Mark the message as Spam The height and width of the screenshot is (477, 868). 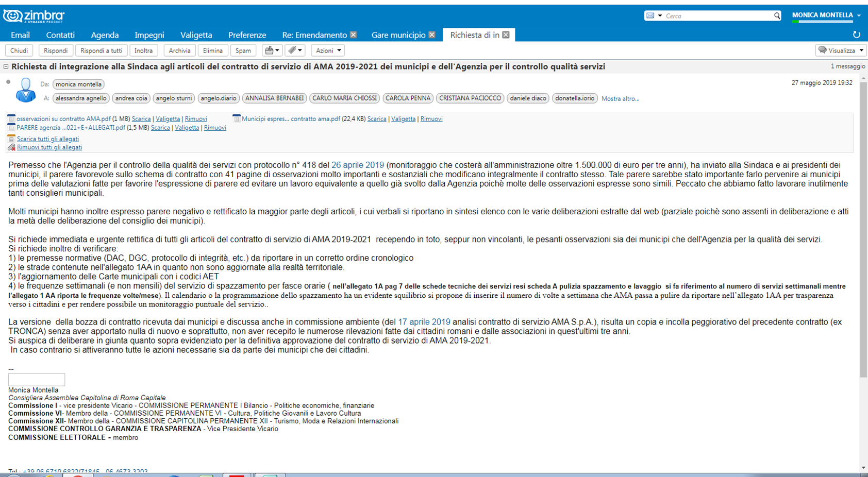click(x=243, y=50)
